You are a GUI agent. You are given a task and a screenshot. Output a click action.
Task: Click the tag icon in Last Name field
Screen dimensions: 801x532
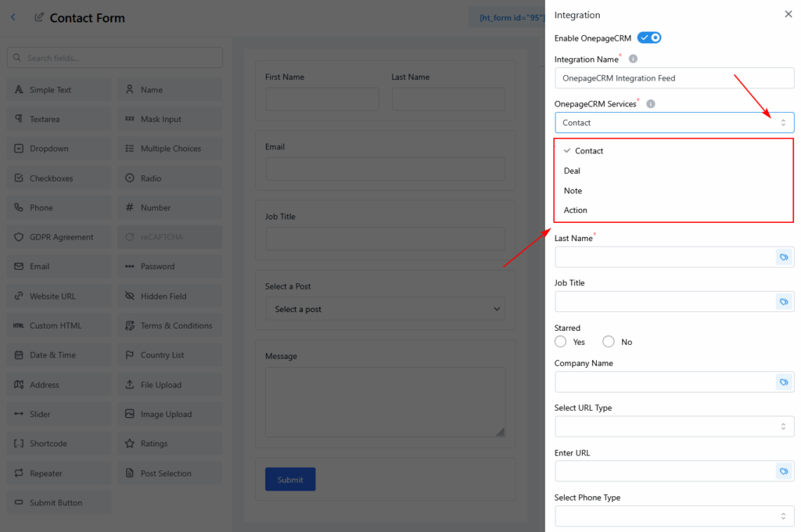[783, 257]
